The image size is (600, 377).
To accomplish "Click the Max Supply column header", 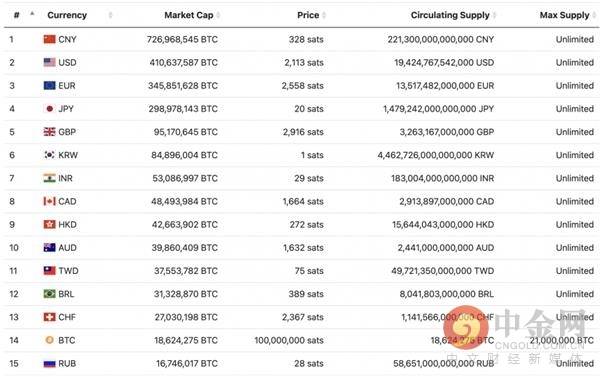I will pos(564,15).
